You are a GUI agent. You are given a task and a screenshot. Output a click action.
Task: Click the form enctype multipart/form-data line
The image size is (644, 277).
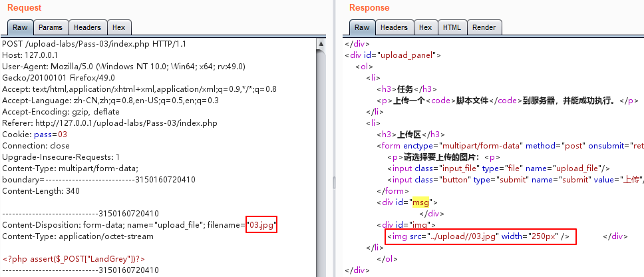point(510,145)
